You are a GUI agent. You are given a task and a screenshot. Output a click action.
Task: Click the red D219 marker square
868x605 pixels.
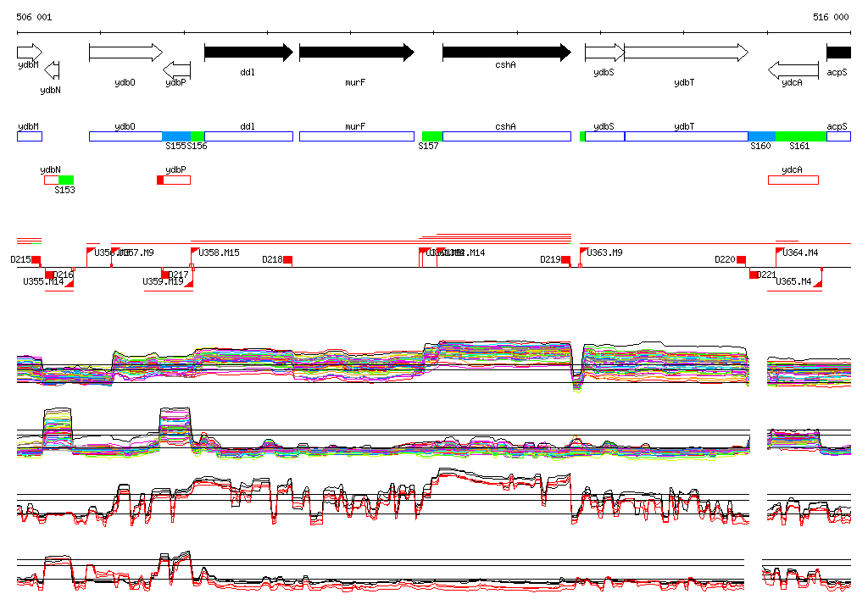[x=565, y=260]
